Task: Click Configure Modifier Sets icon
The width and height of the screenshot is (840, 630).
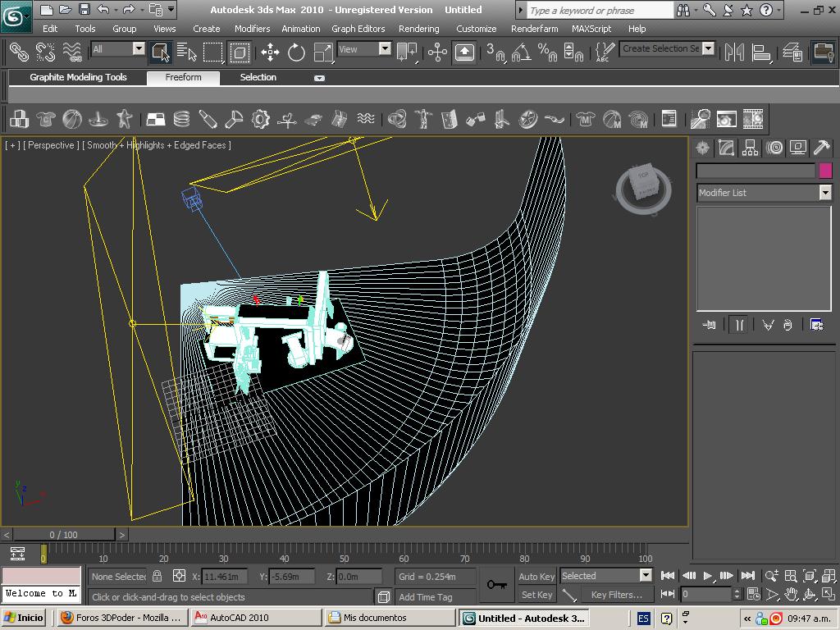Action: pos(816,325)
